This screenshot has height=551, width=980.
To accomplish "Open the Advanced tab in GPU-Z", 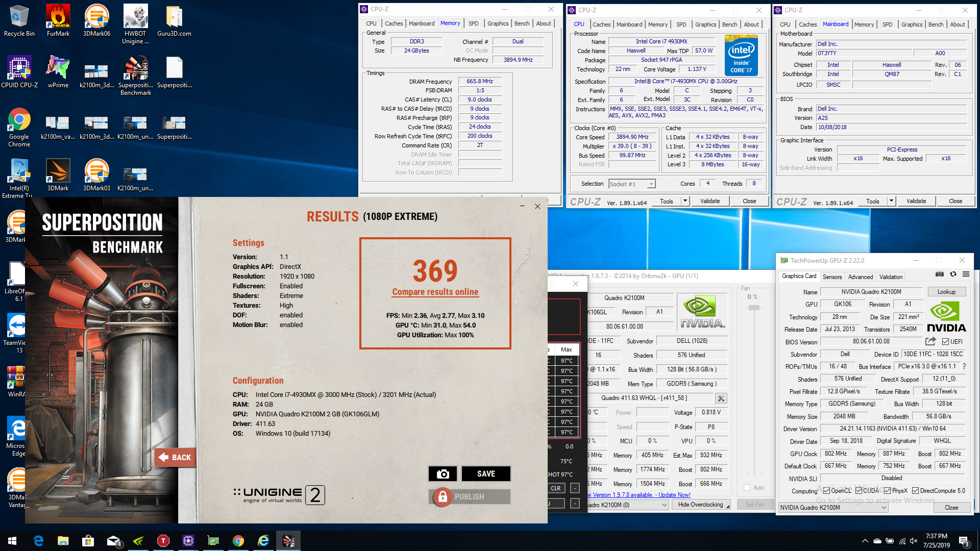I will pos(861,277).
